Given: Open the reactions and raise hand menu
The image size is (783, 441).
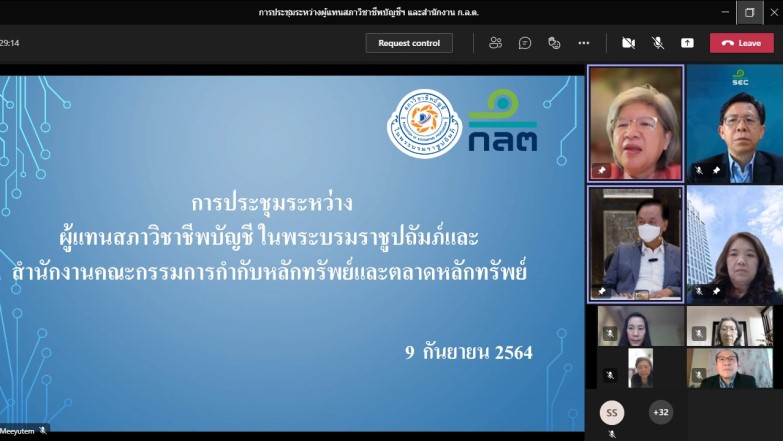Looking at the screenshot, I should point(554,43).
